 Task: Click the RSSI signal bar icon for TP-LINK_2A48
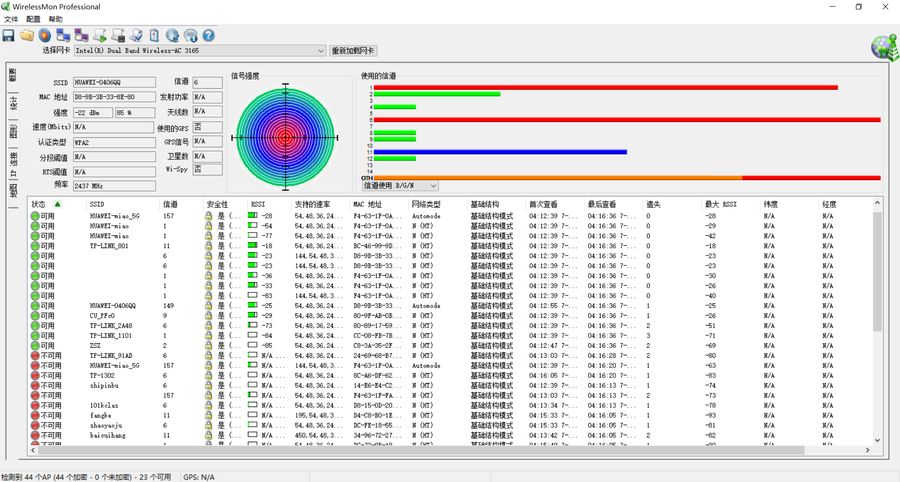pos(253,326)
